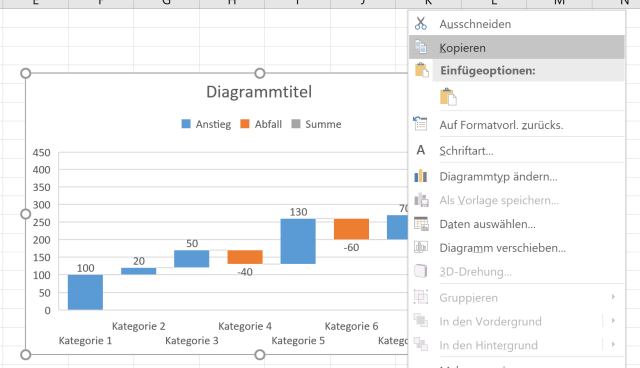The width and height of the screenshot is (640, 368).
Task: Click the scissors icon next to Ausschneiden
Action: pyautogui.click(x=420, y=24)
